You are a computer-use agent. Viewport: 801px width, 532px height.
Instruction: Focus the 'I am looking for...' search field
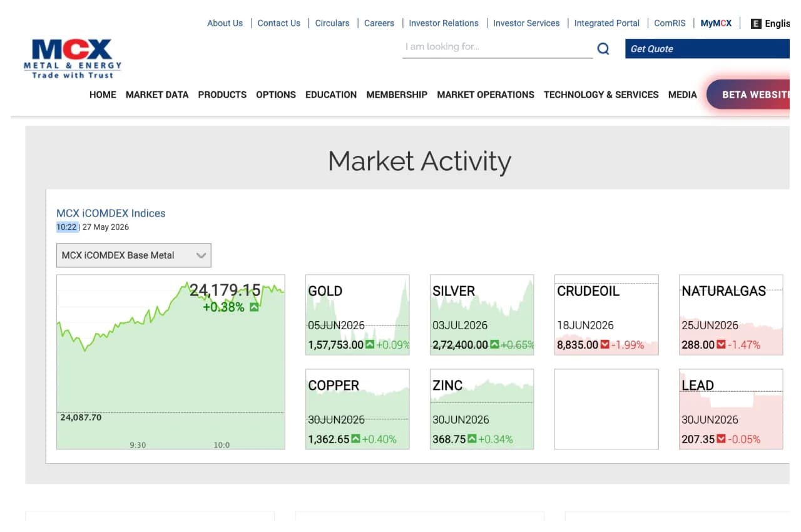(x=497, y=48)
